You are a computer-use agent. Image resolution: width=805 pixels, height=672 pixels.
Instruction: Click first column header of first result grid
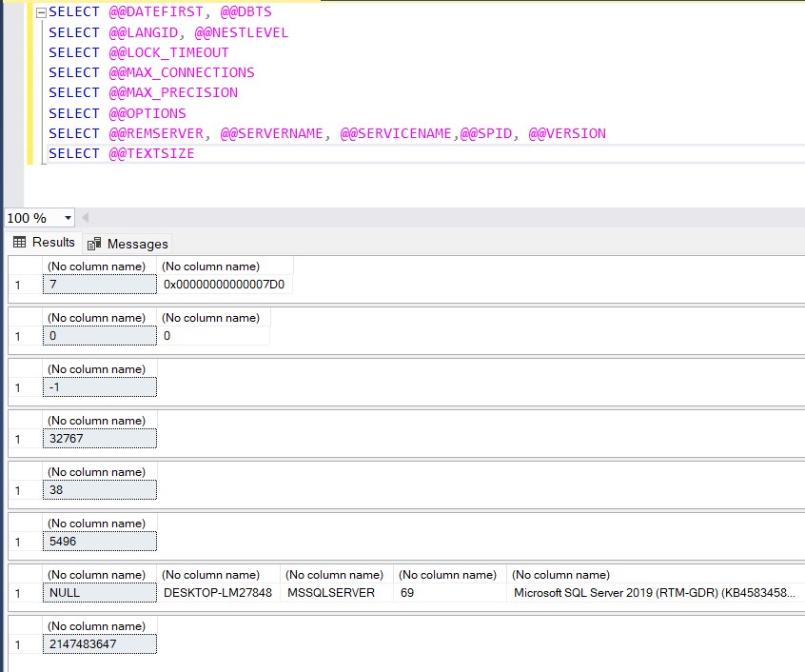tap(100, 267)
